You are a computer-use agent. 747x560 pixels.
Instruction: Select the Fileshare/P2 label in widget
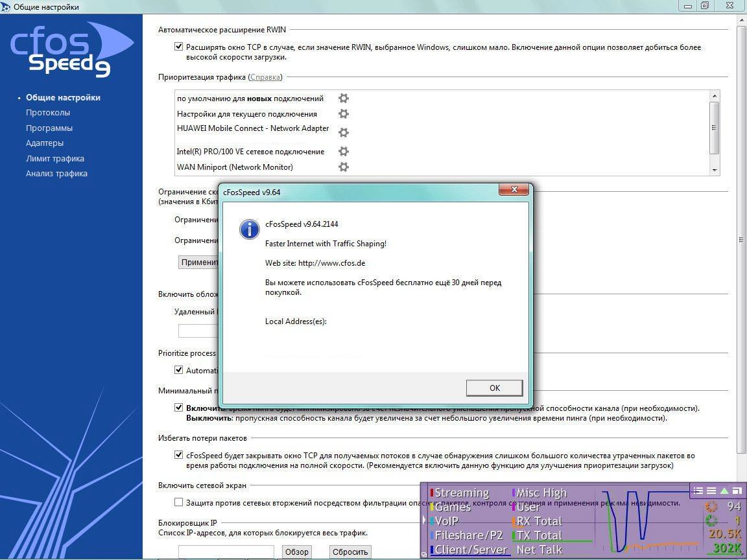tap(469, 536)
